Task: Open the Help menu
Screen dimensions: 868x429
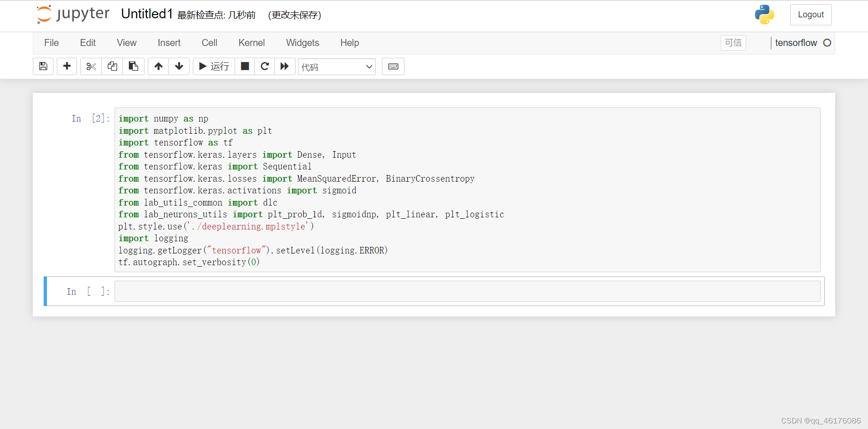Action: (x=350, y=43)
